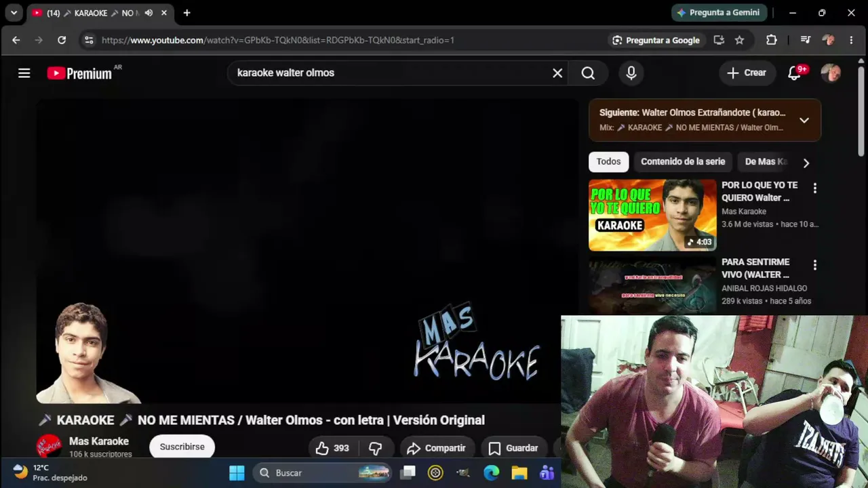Select Contenido de la serie chip
The width and height of the screenshot is (868, 488).
pyautogui.click(x=683, y=162)
